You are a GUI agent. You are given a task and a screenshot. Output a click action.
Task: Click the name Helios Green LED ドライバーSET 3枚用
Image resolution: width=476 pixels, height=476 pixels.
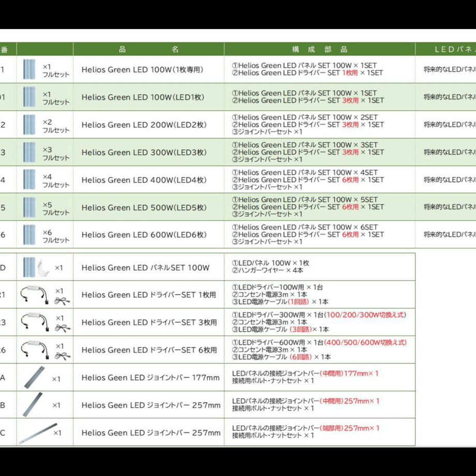pyautogui.click(x=150, y=322)
